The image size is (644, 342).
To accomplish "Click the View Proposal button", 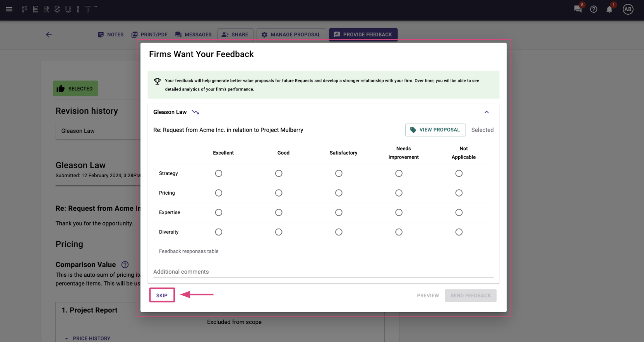I will click(435, 130).
